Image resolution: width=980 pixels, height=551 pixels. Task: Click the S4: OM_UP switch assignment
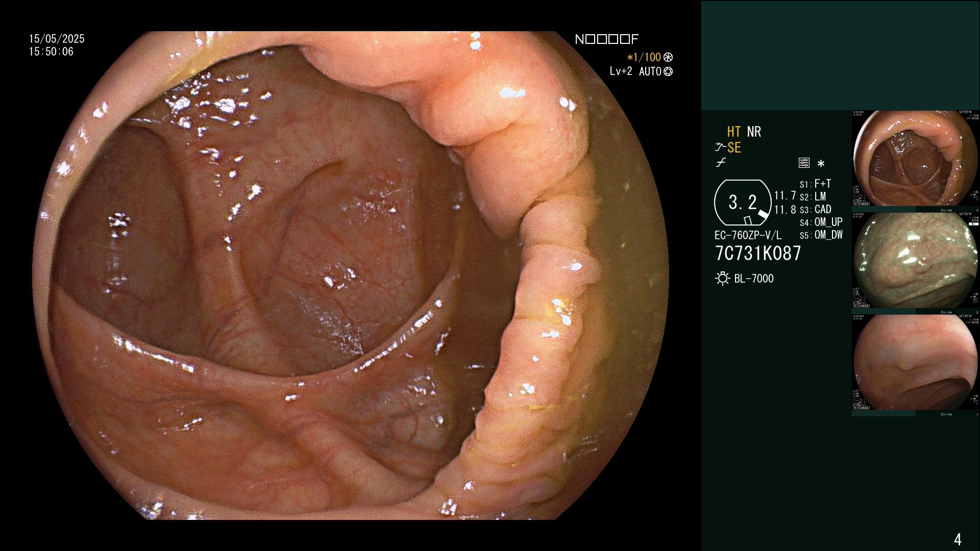[821, 222]
